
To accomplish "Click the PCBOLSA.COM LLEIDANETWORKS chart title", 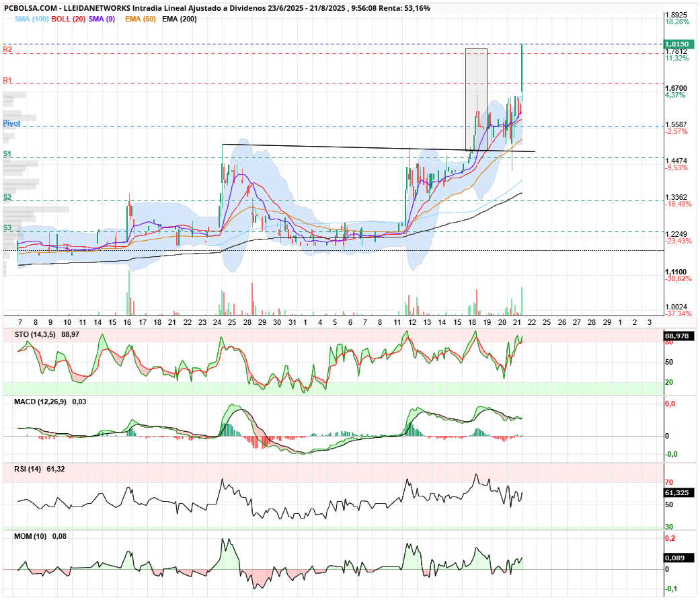I will [217, 8].
